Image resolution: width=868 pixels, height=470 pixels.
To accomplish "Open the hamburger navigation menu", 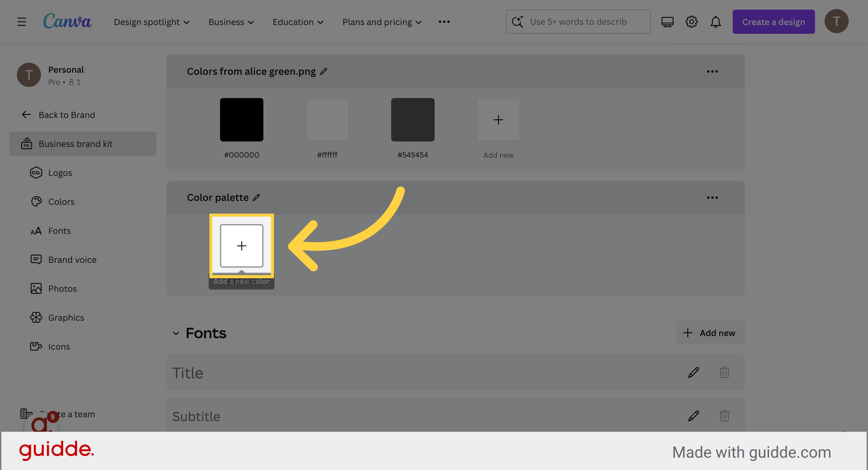I will tap(21, 22).
